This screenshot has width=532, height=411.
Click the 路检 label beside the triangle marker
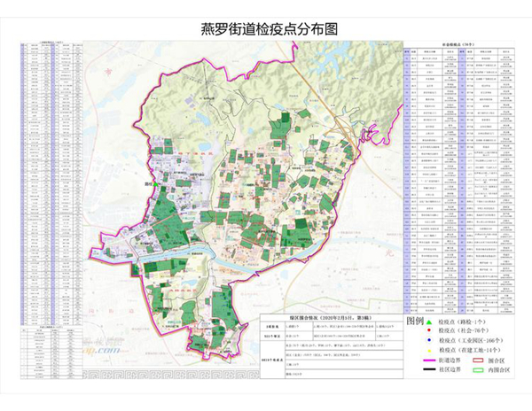149,184
